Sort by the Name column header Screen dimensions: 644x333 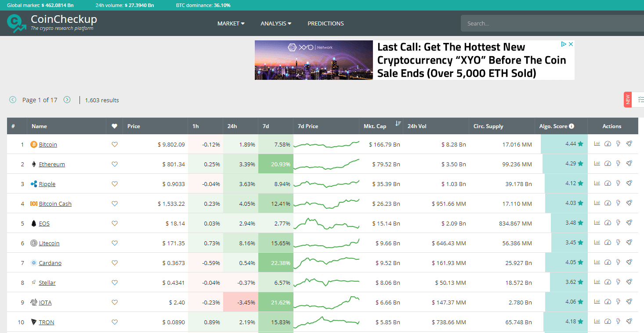click(67, 126)
